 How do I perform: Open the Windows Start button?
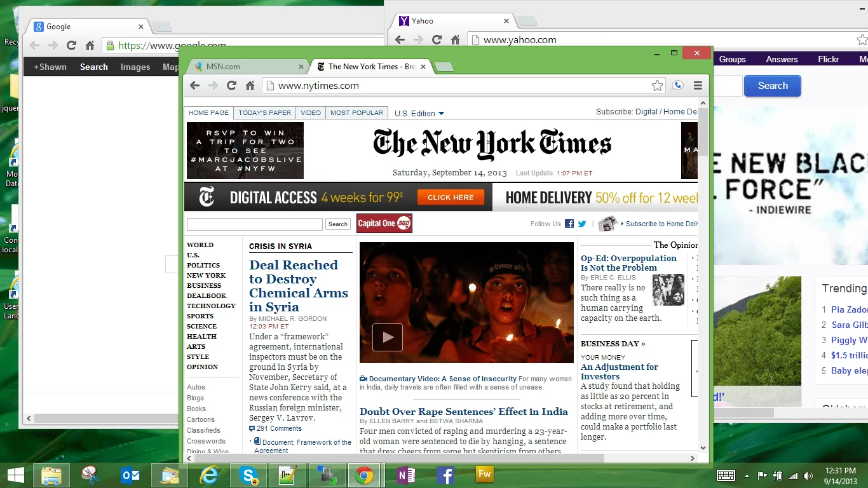coord(15,475)
